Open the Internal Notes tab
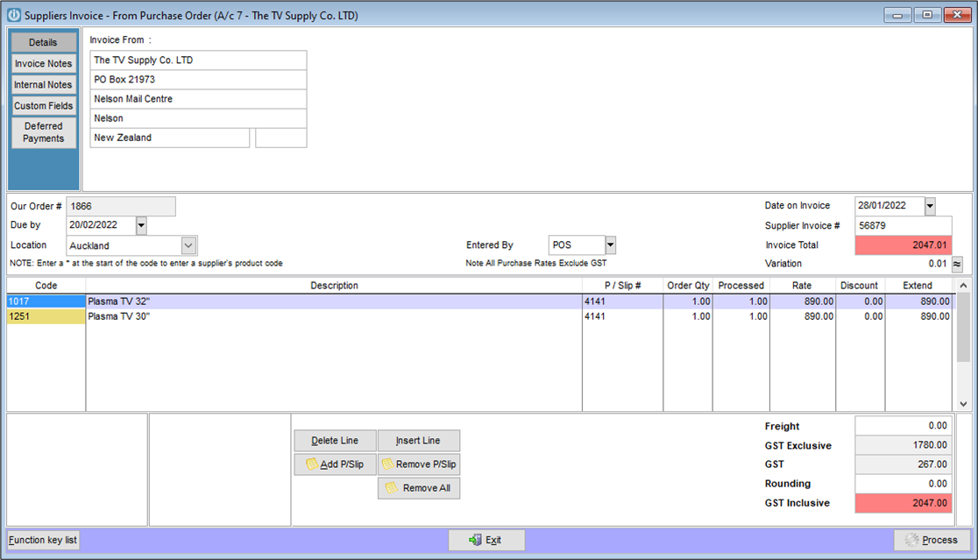978x560 pixels. (x=43, y=85)
